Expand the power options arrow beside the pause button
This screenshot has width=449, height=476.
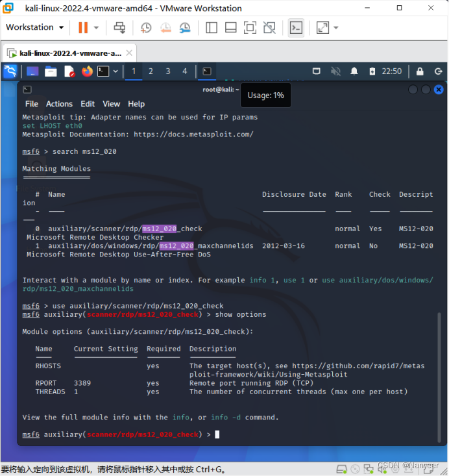pyautogui.click(x=96, y=28)
